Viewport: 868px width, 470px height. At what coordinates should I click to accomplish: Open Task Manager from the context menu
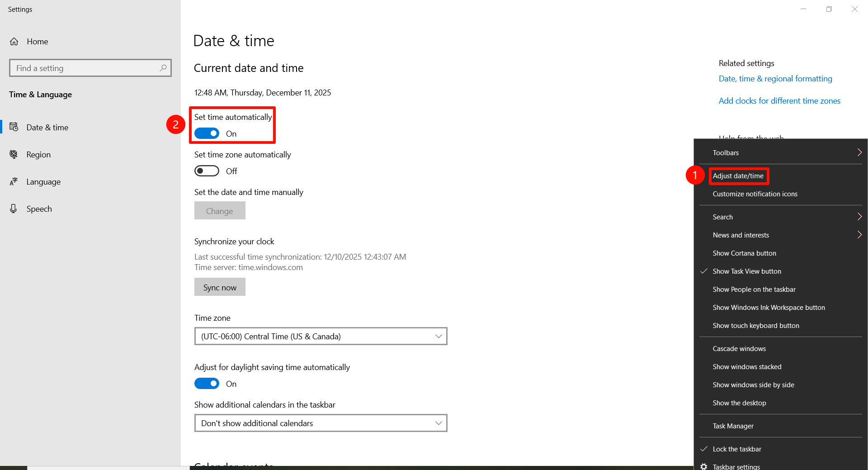(733, 426)
